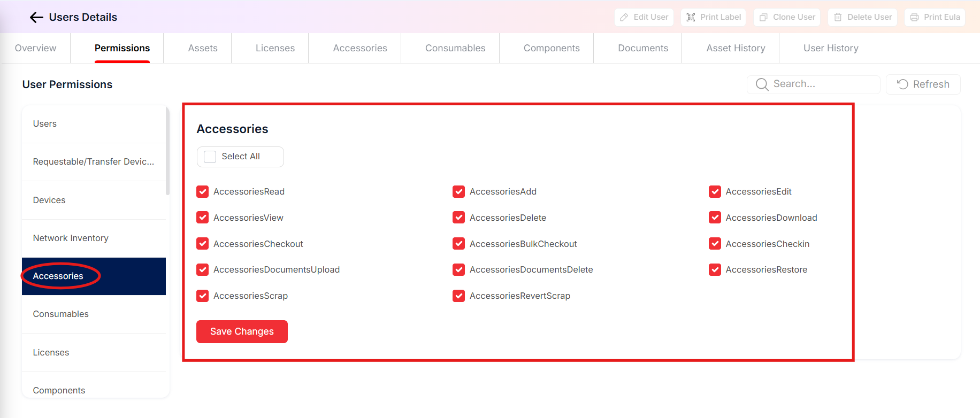980x418 pixels.
Task: Disable the AccessoriesCheckout permission
Action: point(203,244)
